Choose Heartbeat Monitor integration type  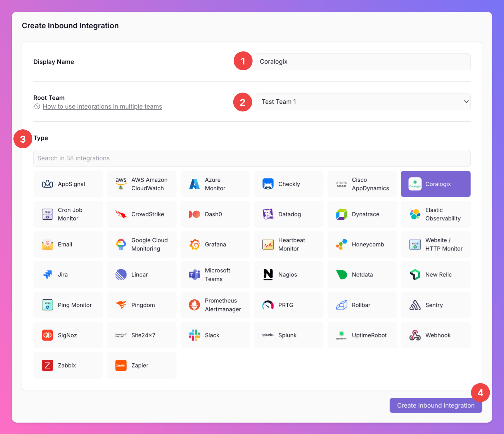point(289,244)
